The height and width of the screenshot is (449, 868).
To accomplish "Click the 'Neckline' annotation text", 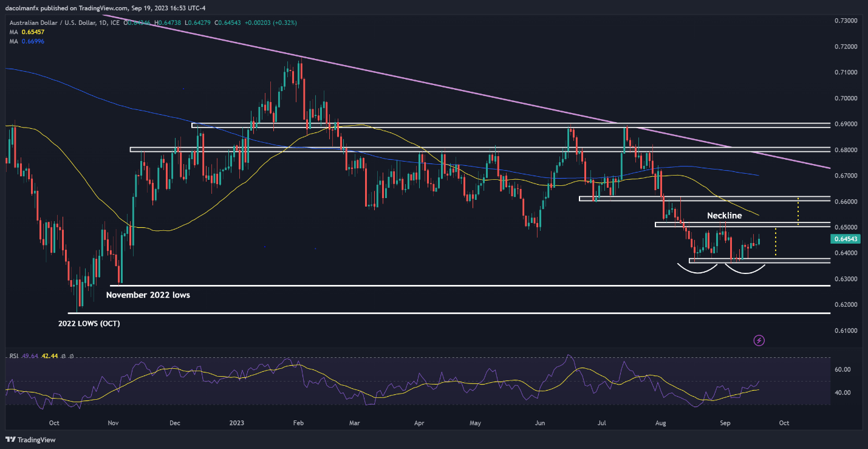I will pos(725,215).
